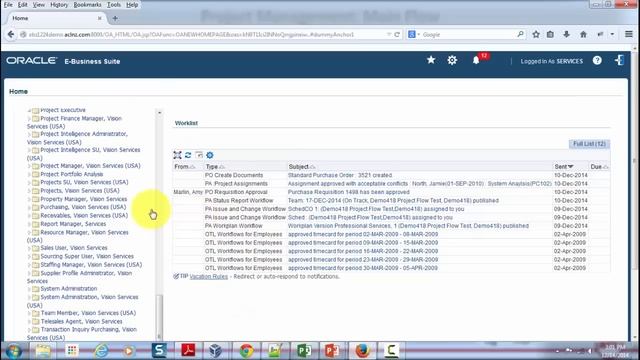Open the History menu
This screenshot has height=360, width=640.
coord(59,5)
